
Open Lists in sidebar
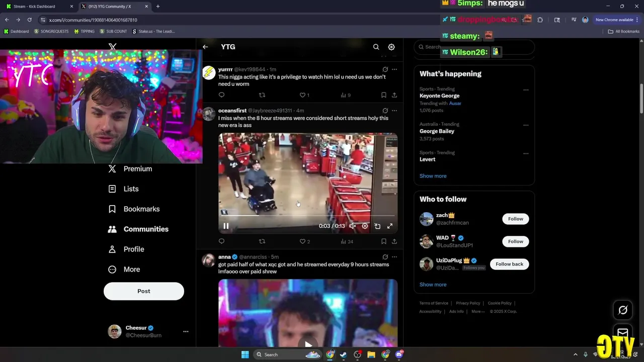pos(124,189)
